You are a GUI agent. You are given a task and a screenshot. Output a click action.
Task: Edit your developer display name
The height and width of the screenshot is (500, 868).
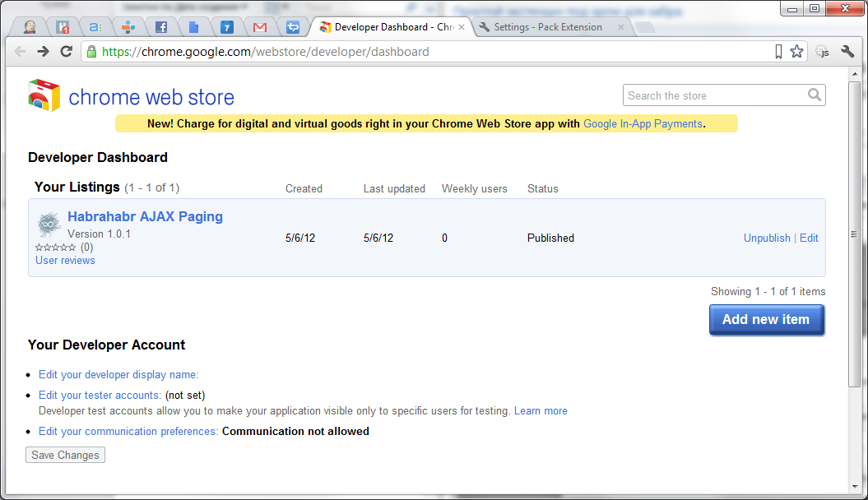(118, 374)
